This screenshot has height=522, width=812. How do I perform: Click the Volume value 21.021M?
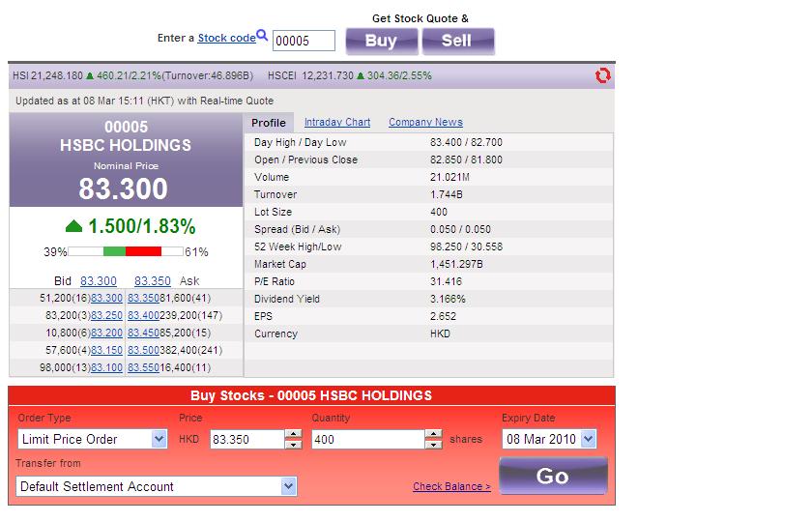tap(449, 177)
